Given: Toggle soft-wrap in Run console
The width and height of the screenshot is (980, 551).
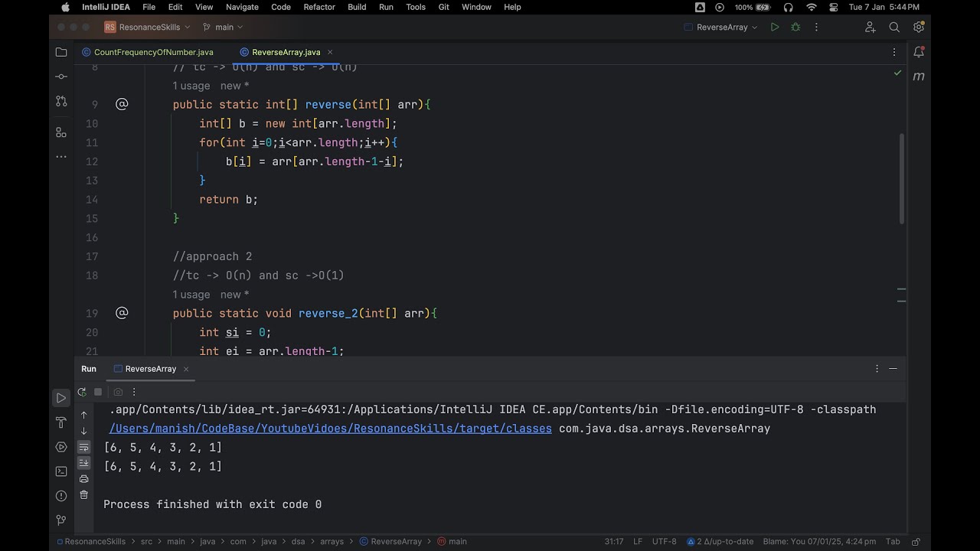Looking at the screenshot, I should click(x=84, y=447).
